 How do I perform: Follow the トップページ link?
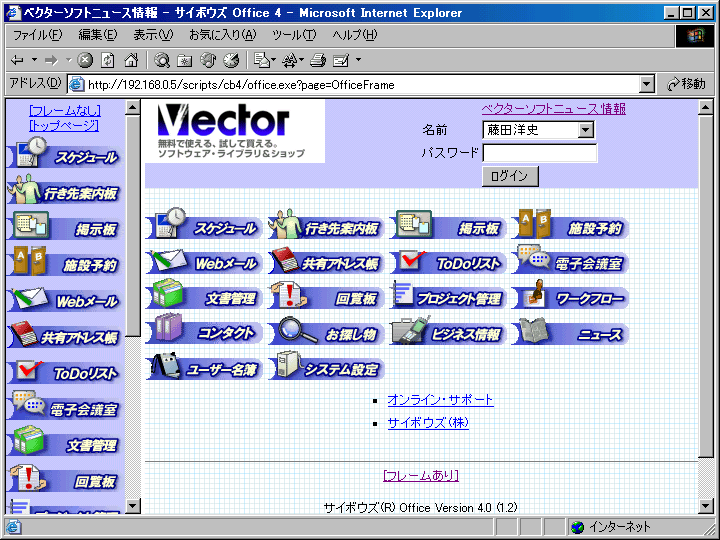click(x=64, y=125)
